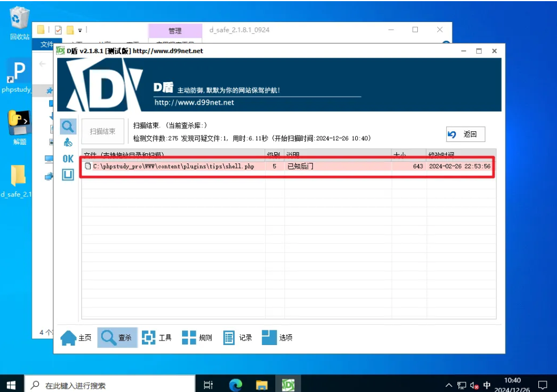
Task: Open the 管理 ribbon tab in Explorer
Action: (x=175, y=31)
